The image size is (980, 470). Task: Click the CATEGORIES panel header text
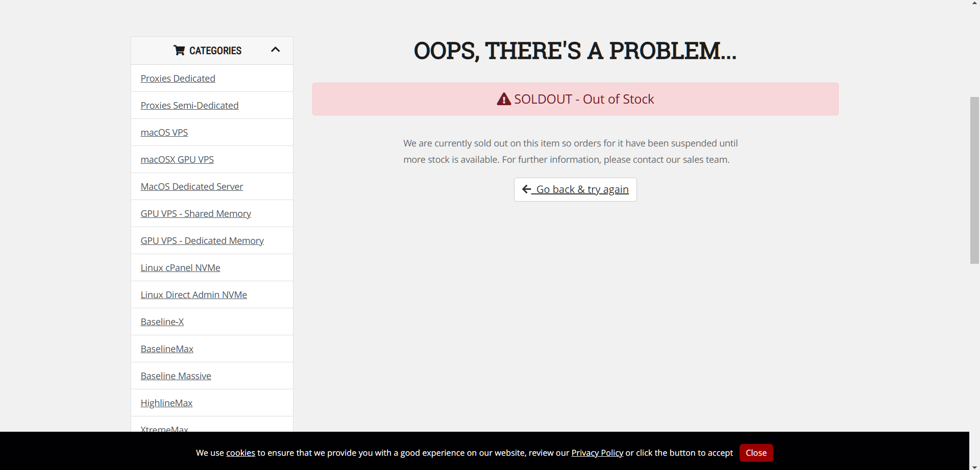click(x=215, y=51)
